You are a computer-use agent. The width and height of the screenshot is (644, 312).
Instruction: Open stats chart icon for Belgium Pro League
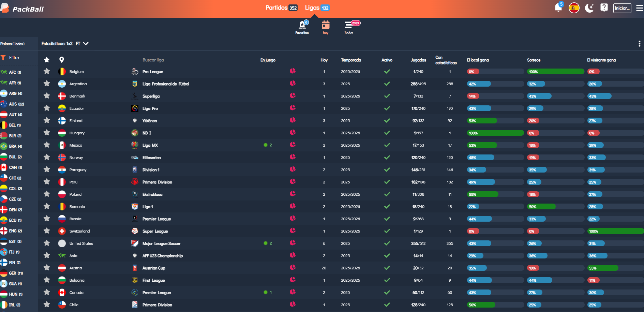(293, 71)
